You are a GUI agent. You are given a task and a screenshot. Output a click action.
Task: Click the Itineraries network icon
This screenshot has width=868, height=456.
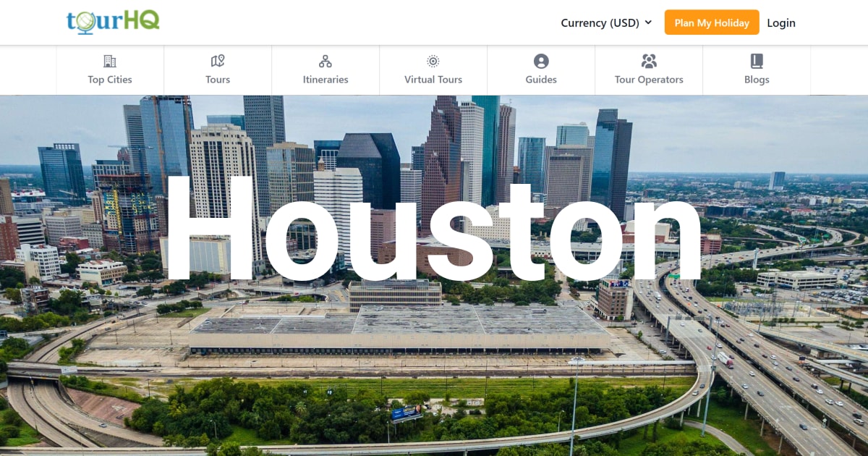[325, 62]
